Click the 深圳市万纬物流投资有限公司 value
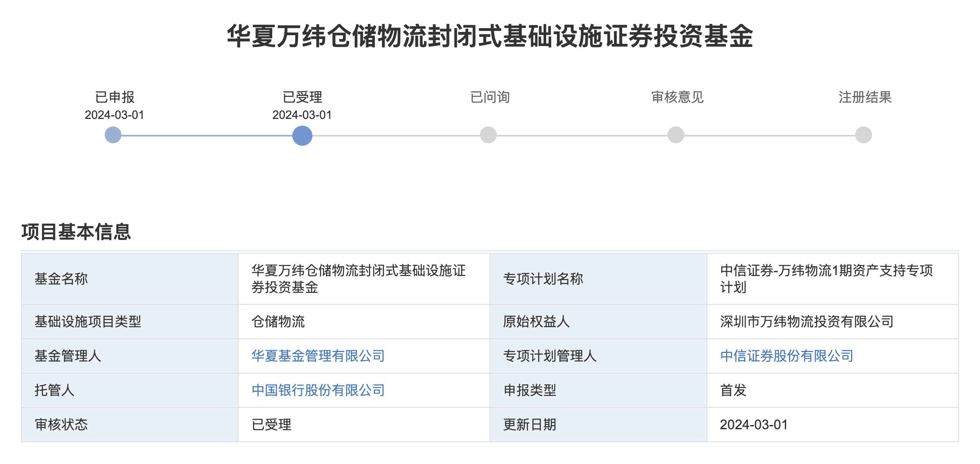This screenshot has width=980, height=464. [x=807, y=322]
